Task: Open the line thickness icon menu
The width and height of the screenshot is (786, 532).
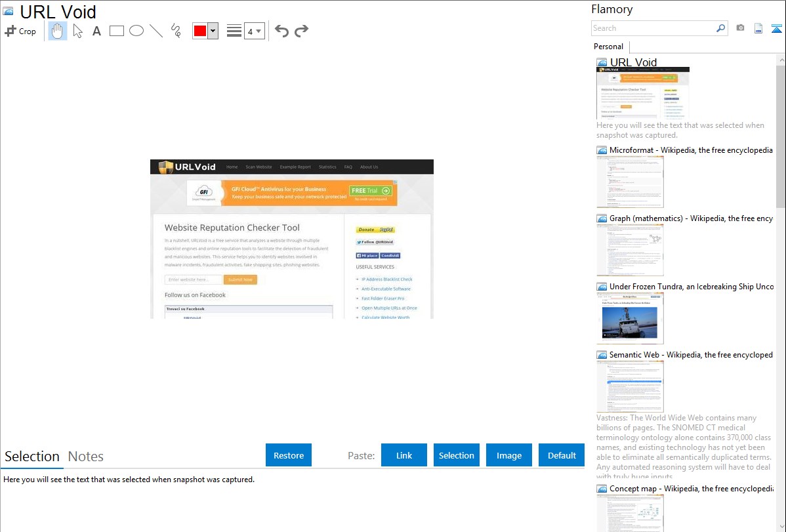Action: tap(234, 31)
